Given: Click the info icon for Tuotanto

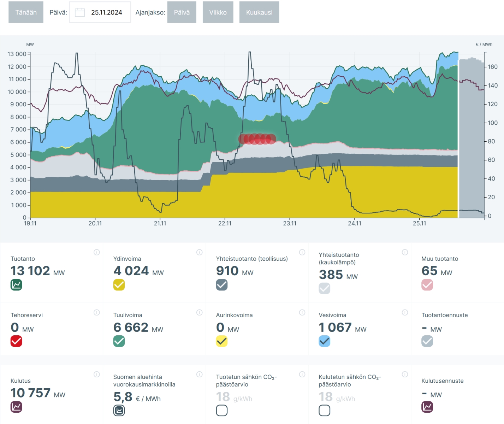Looking at the screenshot, I should (96, 252).
